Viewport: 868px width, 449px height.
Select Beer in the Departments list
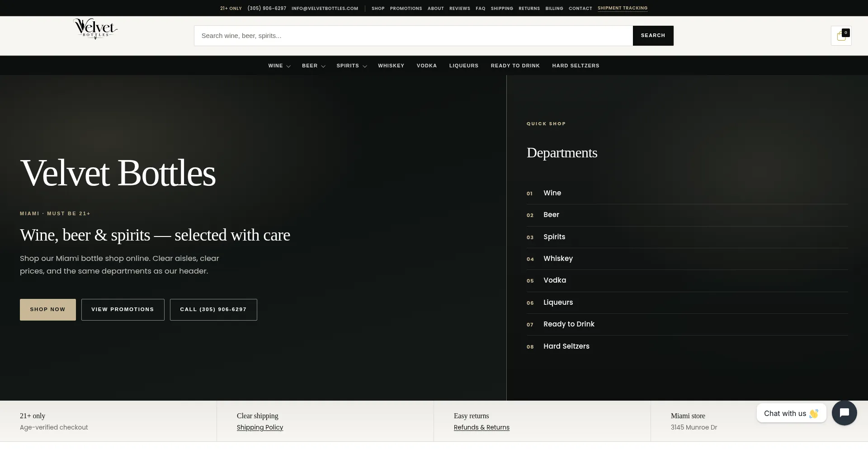click(687, 215)
